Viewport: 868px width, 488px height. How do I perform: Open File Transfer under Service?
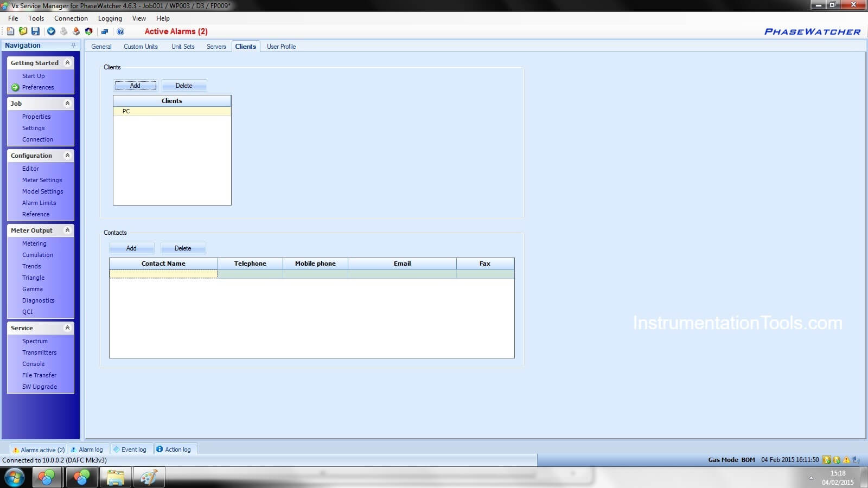point(39,375)
